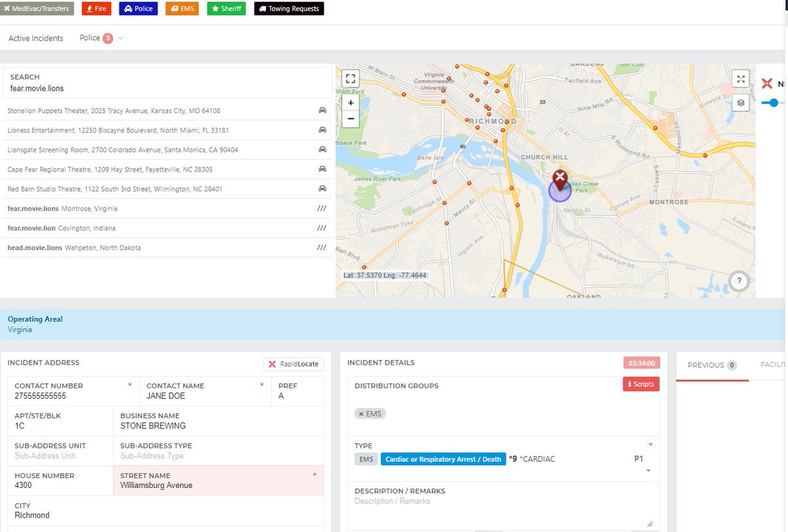Remove the EMS distribution group tag

361,414
